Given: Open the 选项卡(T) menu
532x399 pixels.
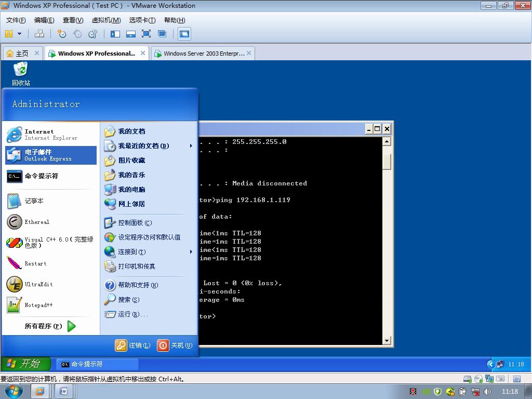Looking at the screenshot, I should [x=142, y=20].
